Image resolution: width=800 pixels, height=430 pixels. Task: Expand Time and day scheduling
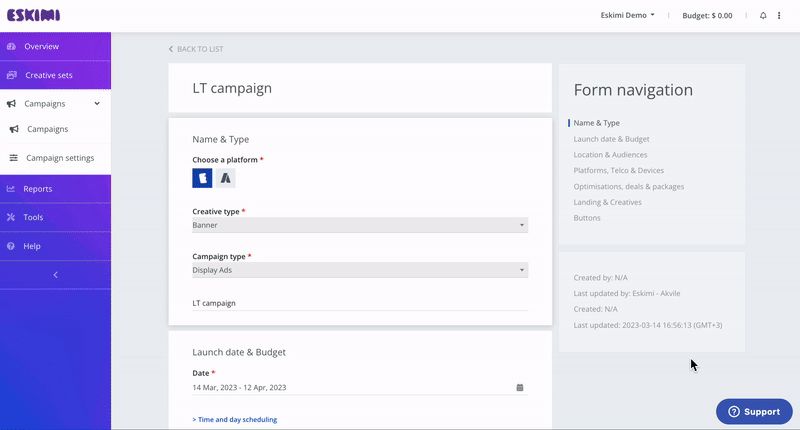235,419
